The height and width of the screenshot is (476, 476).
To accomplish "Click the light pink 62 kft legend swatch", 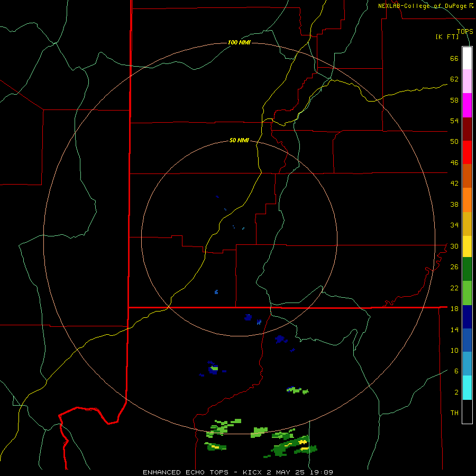I will 467,81.
